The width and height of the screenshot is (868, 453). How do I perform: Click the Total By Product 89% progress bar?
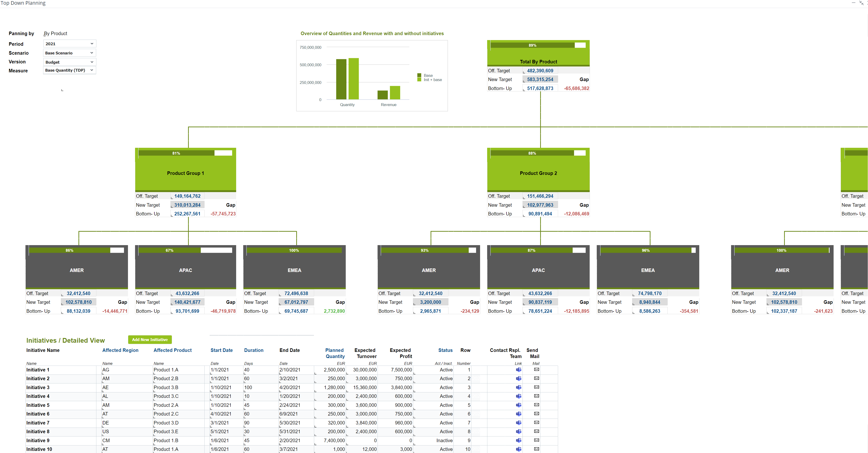(538, 45)
